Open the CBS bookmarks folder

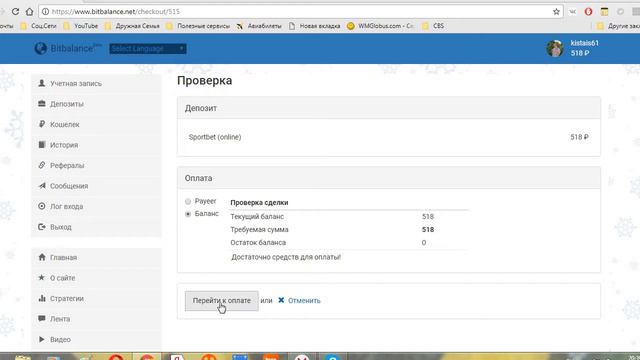coord(433,26)
